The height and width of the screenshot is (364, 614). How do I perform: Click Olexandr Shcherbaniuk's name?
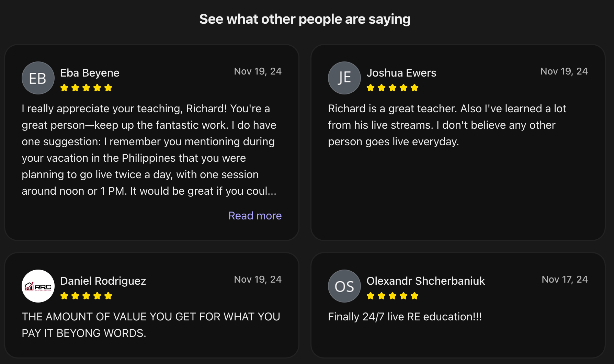pos(426,281)
